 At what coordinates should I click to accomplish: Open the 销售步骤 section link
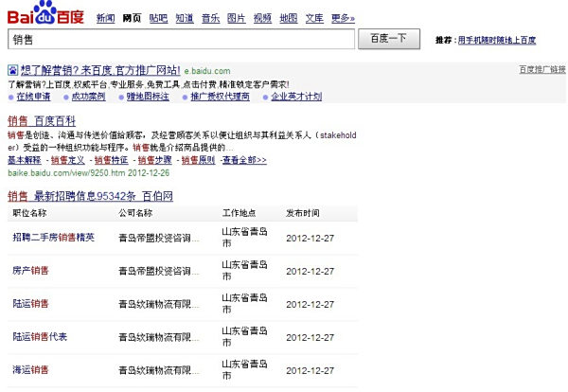click(154, 160)
